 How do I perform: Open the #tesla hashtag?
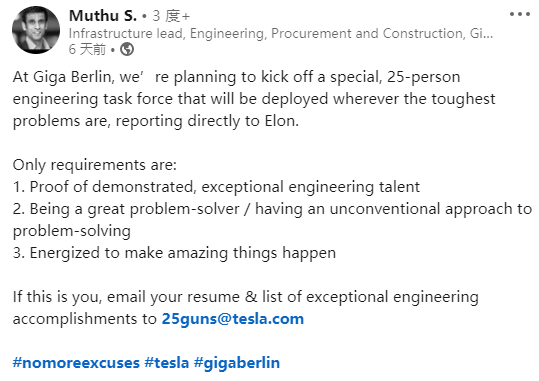167,363
